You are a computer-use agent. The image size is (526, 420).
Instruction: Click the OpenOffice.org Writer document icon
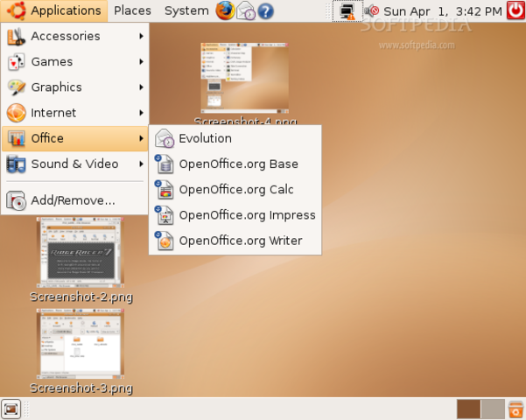click(164, 241)
